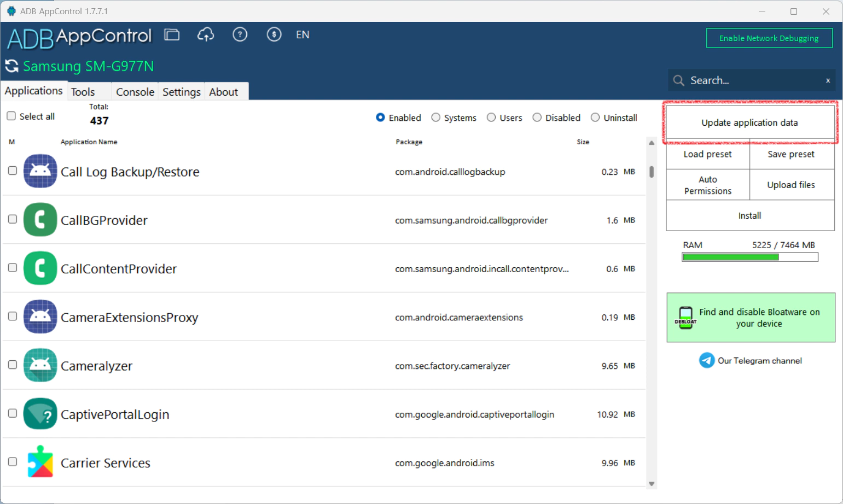Image resolution: width=843 pixels, height=504 pixels.
Task: Click the Debloat phone icon
Action: point(685,317)
